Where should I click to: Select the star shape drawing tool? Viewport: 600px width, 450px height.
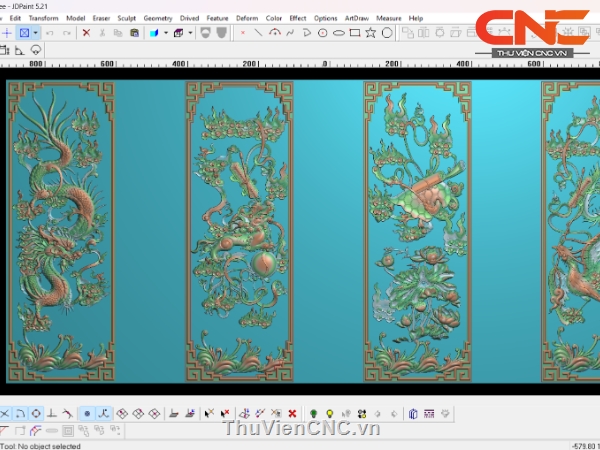pos(370,33)
